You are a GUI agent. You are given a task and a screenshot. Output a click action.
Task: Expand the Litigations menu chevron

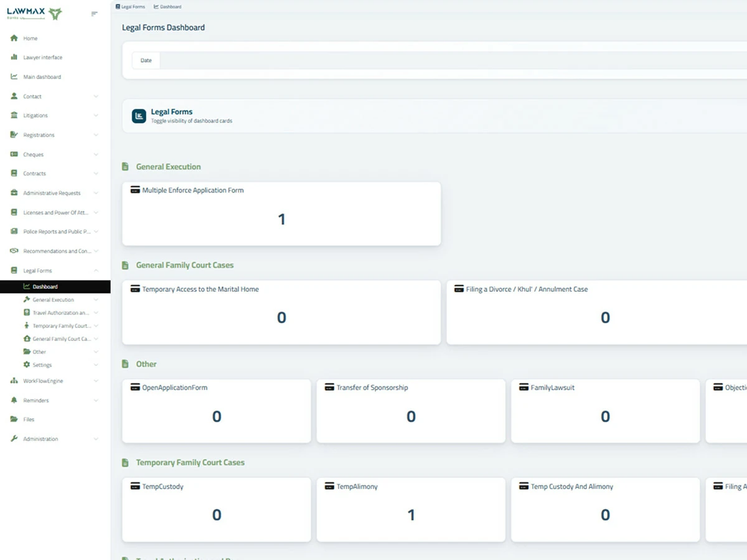point(96,115)
